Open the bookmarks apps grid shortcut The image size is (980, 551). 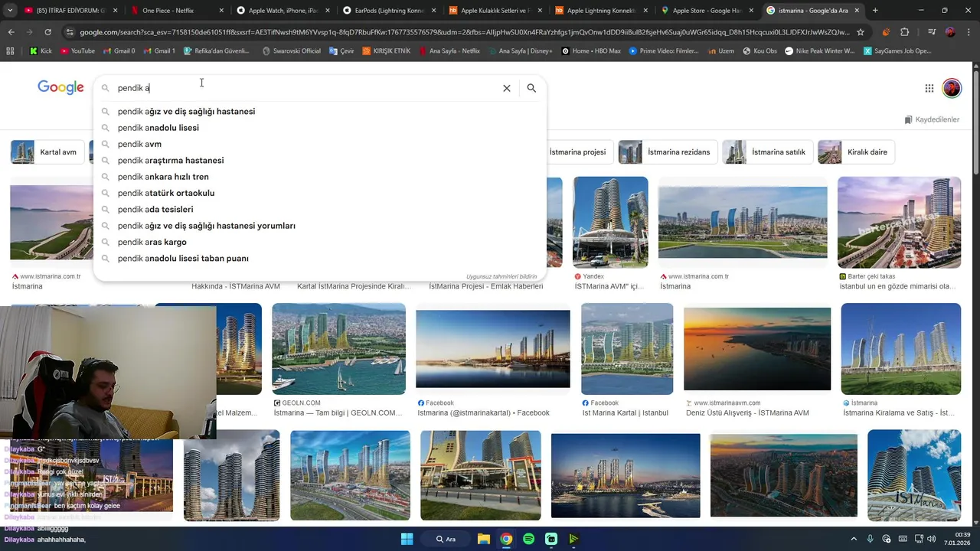10,51
